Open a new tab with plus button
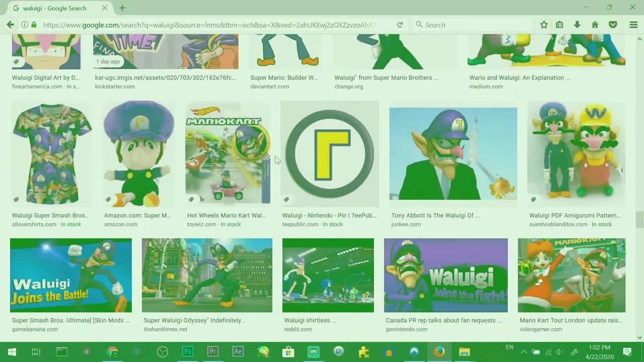The image size is (644, 362). click(122, 8)
